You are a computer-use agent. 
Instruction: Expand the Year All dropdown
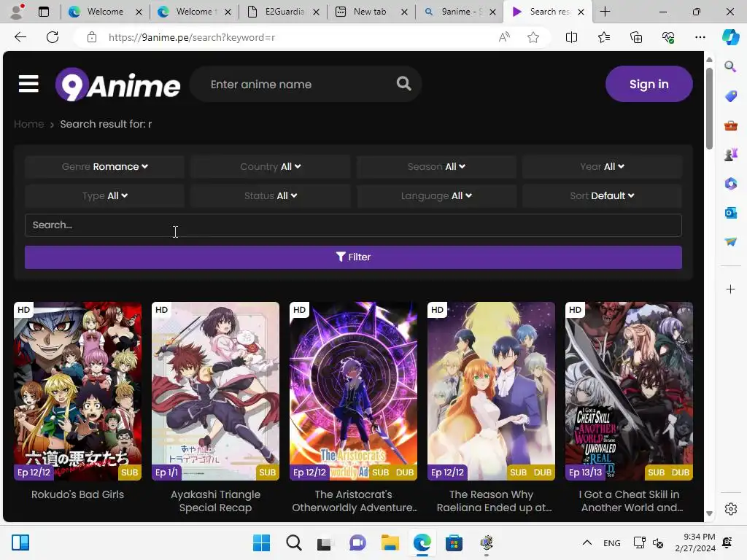tap(602, 167)
